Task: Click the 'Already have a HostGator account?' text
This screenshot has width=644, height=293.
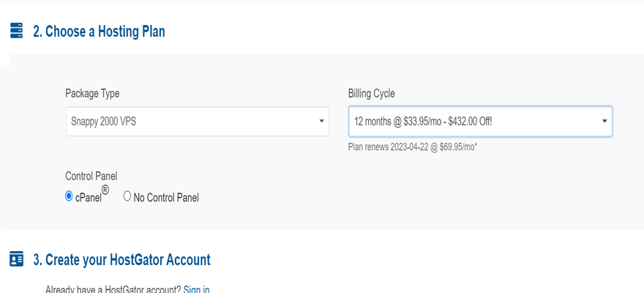Action: tap(113, 289)
